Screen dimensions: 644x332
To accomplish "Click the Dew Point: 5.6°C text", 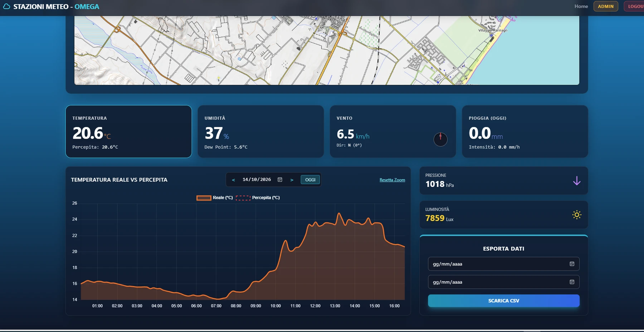I will coord(226,147).
